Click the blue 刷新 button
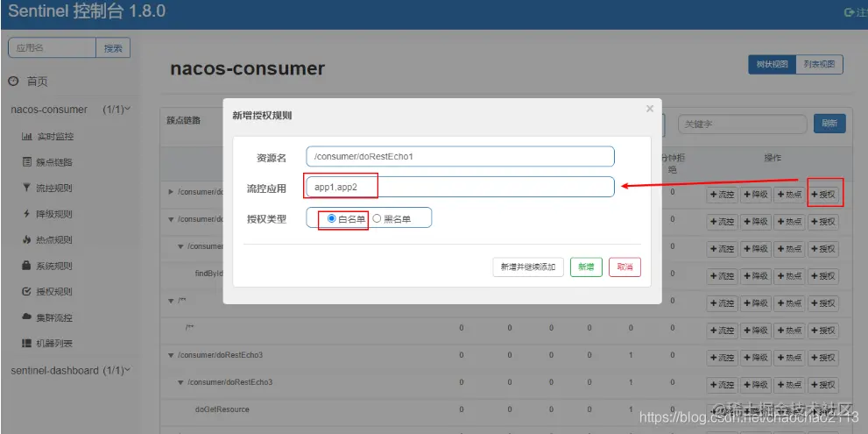The height and width of the screenshot is (434, 868). (829, 124)
